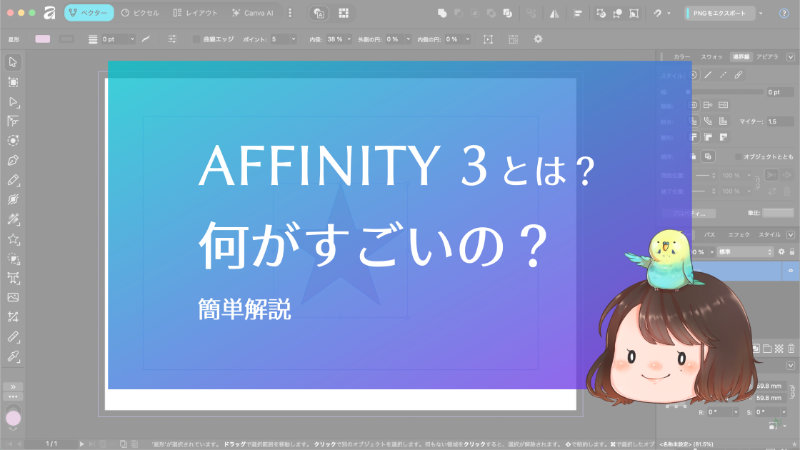Click the gear settings icon in context bar
The image size is (800, 450).
pos(538,39)
